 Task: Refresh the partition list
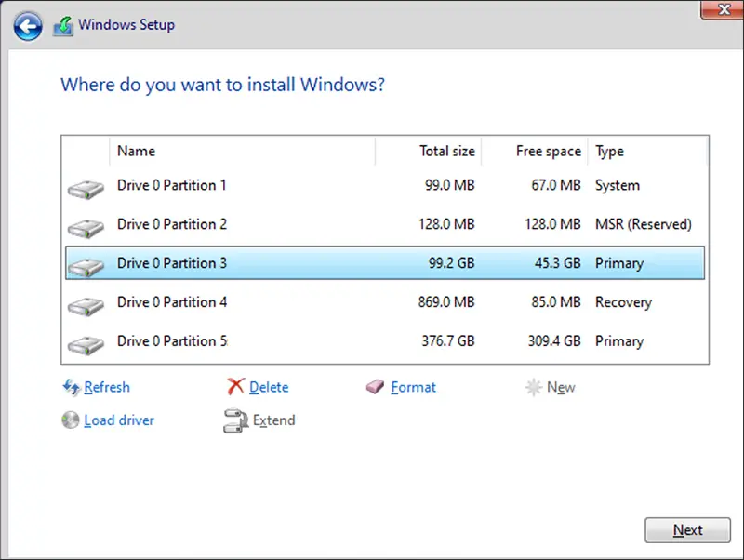[107, 387]
